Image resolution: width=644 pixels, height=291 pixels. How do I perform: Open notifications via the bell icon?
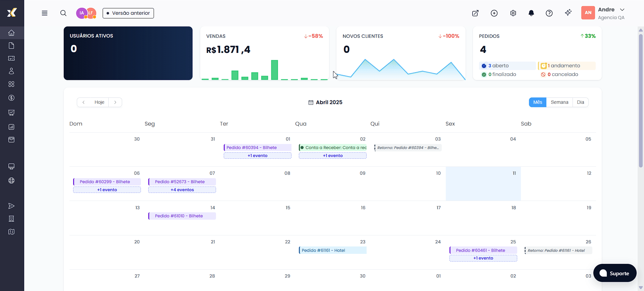click(x=531, y=13)
